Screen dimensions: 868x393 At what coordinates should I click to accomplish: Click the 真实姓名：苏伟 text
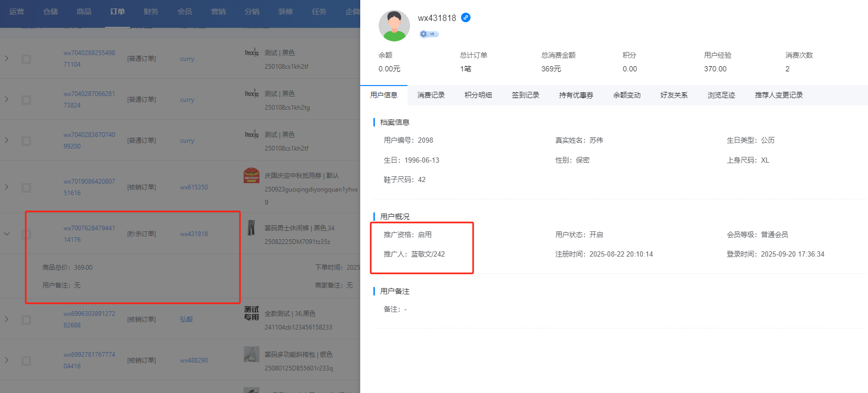click(x=579, y=140)
